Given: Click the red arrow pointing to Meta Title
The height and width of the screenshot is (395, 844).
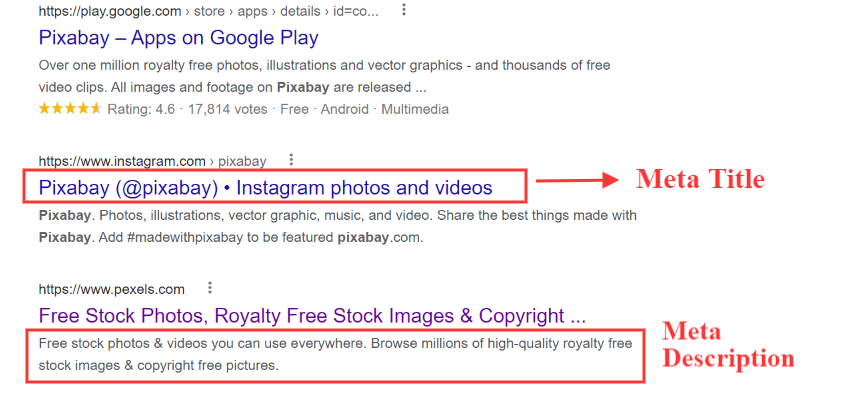Looking at the screenshot, I should (578, 180).
